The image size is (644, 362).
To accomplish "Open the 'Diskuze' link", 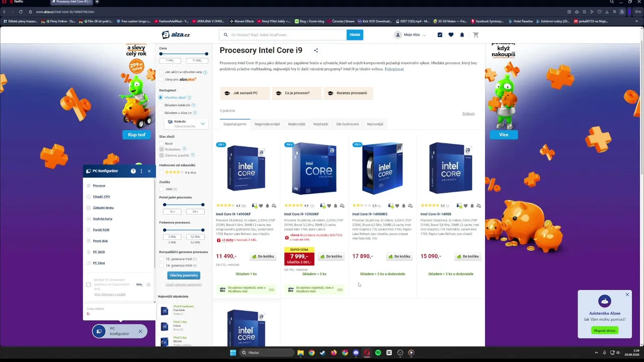I will tap(468, 114).
